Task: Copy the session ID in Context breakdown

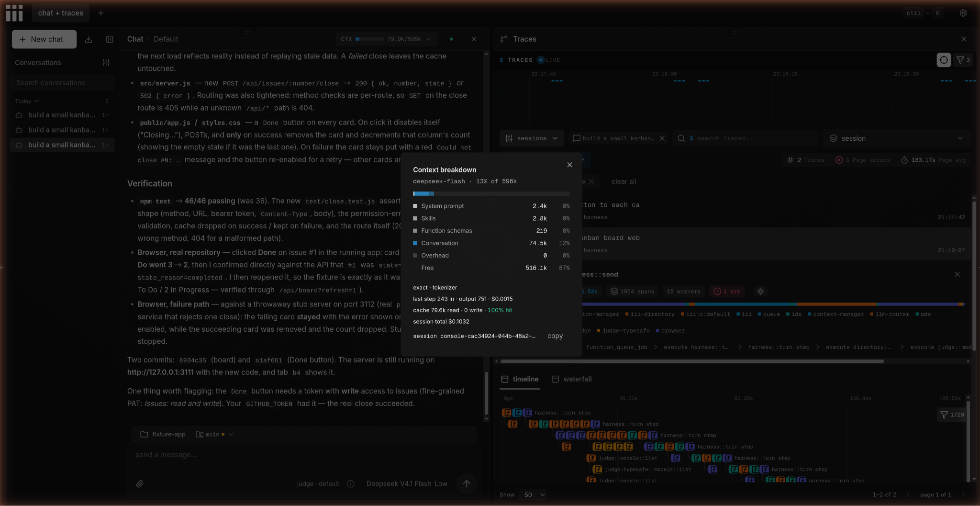Action: click(555, 336)
